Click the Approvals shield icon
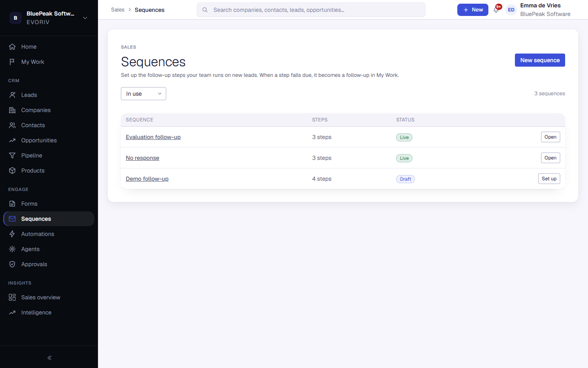 click(x=12, y=264)
